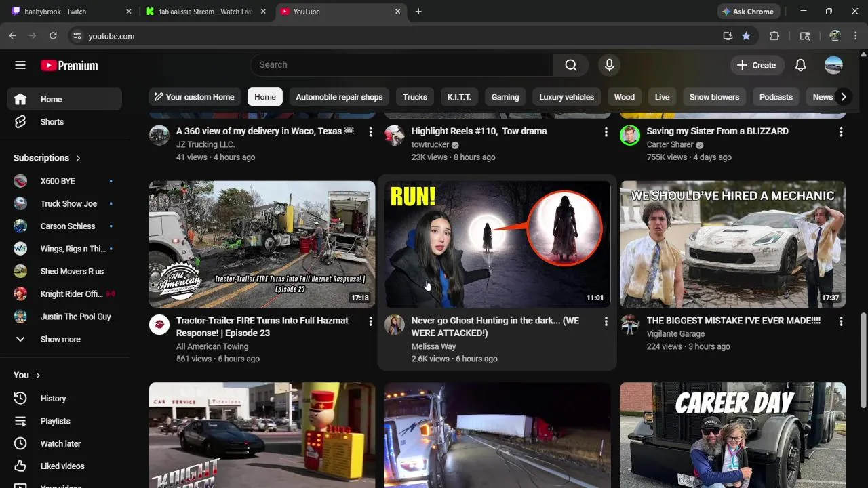The image size is (868, 488).
Task: Open Justin The Pool Guy channel
Action: [64, 317]
